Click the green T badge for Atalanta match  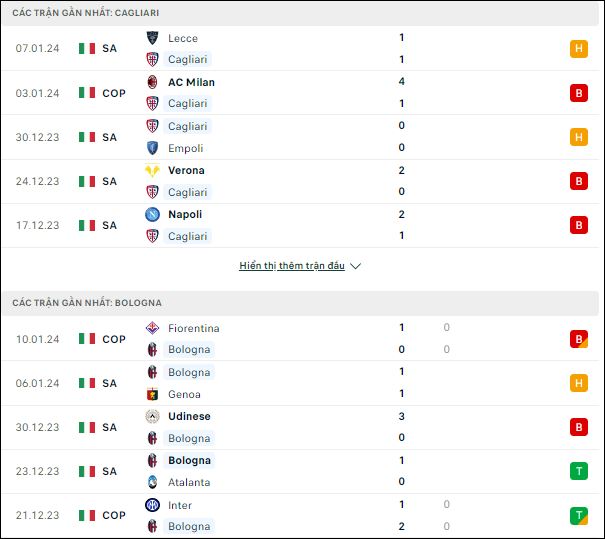tap(579, 471)
